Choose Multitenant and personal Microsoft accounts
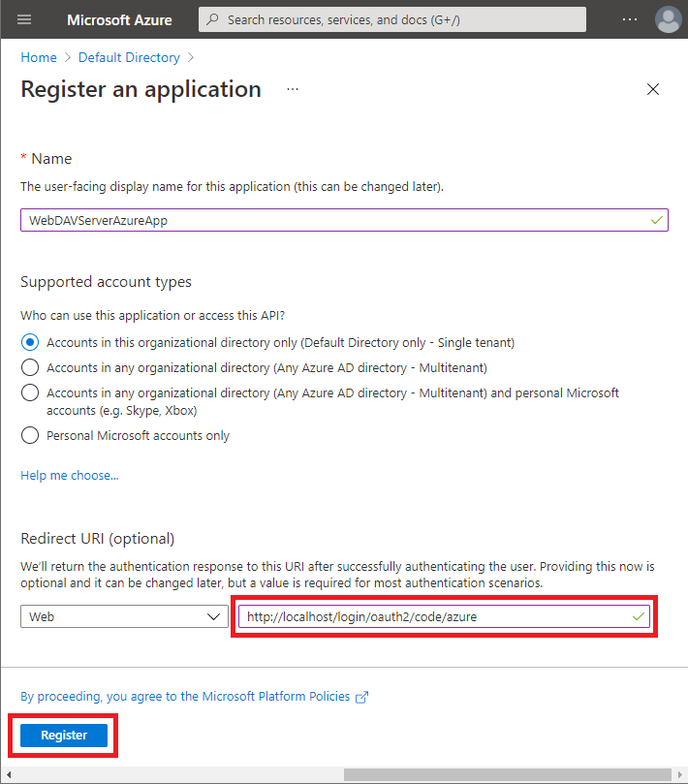Screen dimensions: 688x784 [30, 392]
